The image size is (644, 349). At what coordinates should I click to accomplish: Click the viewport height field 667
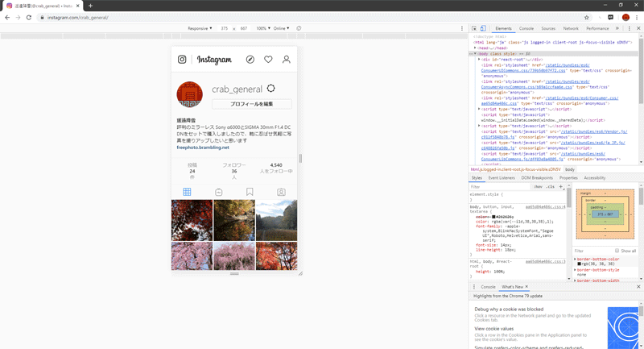pyautogui.click(x=244, y=28)
